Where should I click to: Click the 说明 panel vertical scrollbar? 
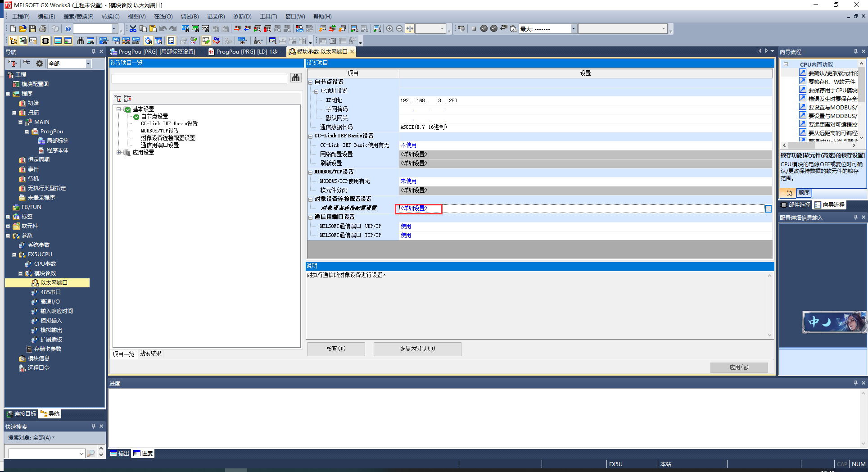[x=769, y=305]
